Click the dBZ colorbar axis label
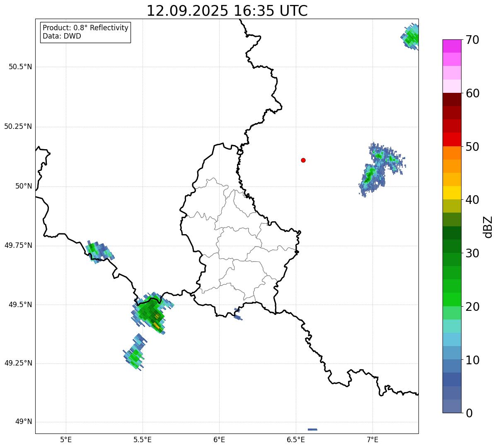This screenshot has width=498, height=448. pyautogui.click(x=488, y=227)
